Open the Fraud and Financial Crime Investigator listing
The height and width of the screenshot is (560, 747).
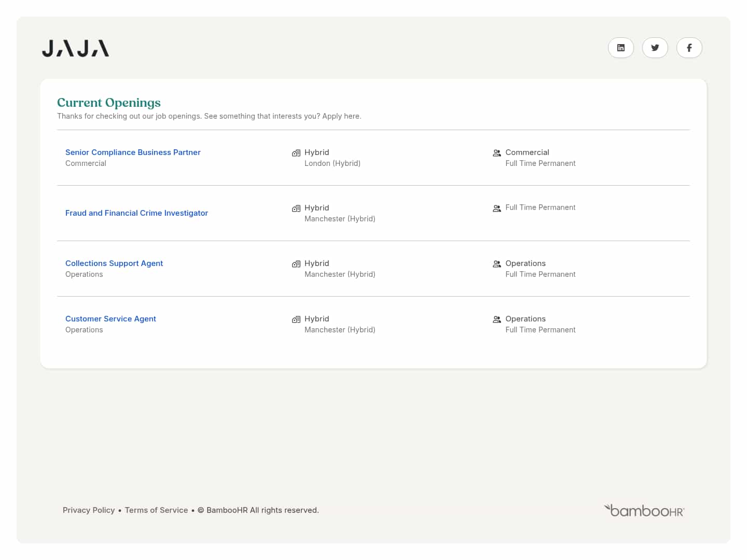point(136,213)
